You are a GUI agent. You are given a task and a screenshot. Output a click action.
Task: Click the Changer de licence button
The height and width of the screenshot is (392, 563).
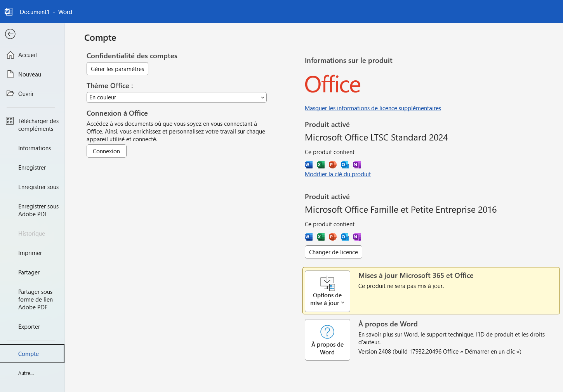(x=334, y=252)
